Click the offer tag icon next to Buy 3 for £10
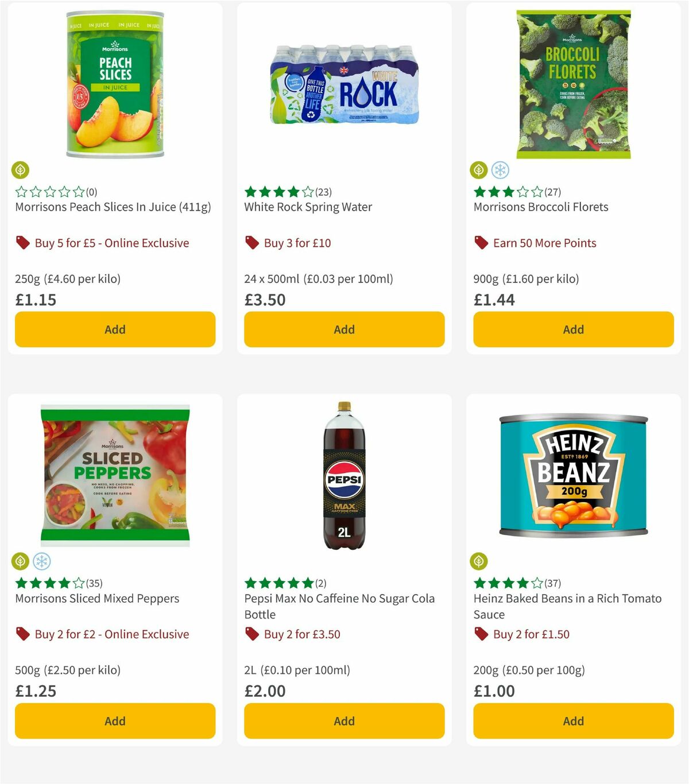Image resolution: width=689 pixels, height=784 pixels. (x=252, y=243)
